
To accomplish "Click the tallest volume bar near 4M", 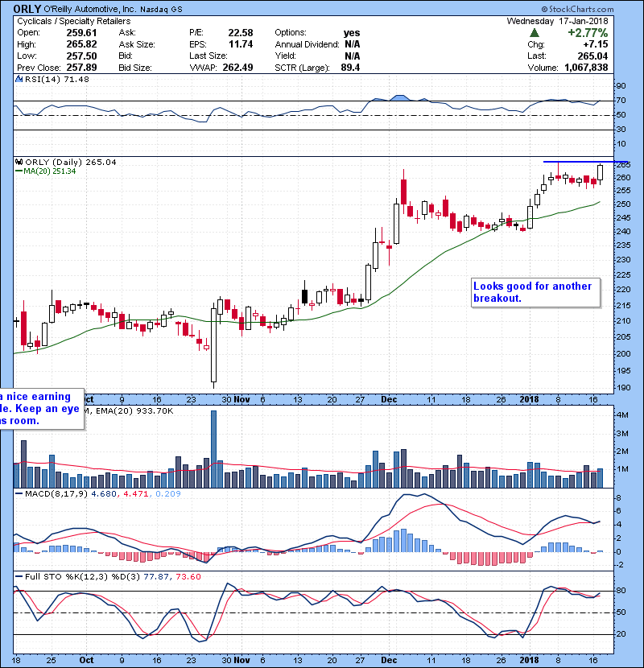I will 213,449.
